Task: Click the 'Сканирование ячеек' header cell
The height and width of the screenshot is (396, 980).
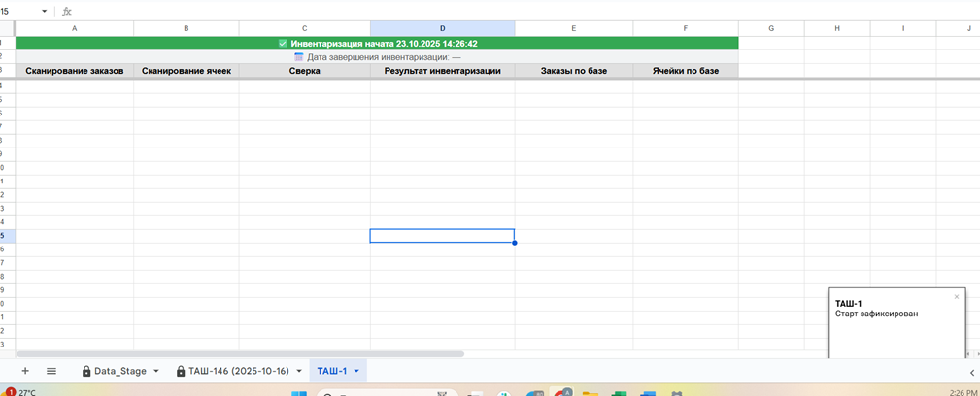Action: pos(186,71)
